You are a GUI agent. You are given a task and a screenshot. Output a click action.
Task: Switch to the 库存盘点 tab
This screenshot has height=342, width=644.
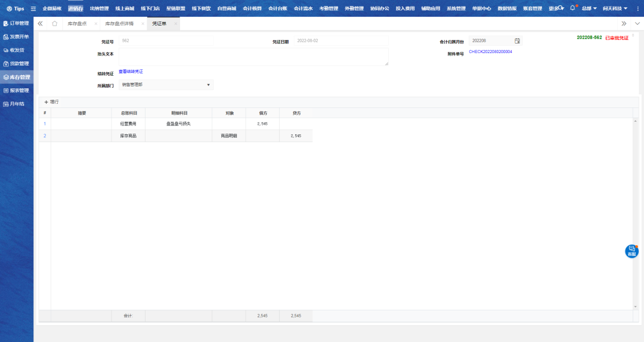pos(77,24)
